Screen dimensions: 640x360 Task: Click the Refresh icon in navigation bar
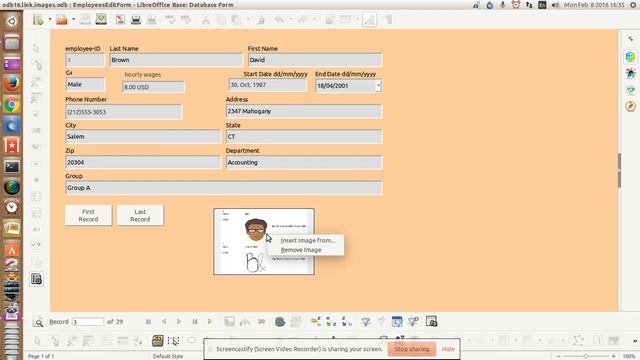point(280,322)
